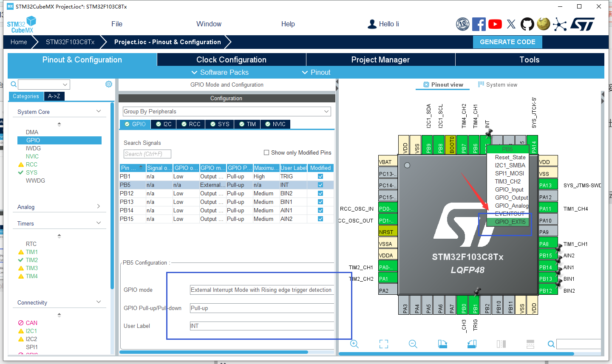The height and width of the screenshot is (364, 612).
Task: Click the pushpin icon on pin PB5
Action: click(489, 133)
